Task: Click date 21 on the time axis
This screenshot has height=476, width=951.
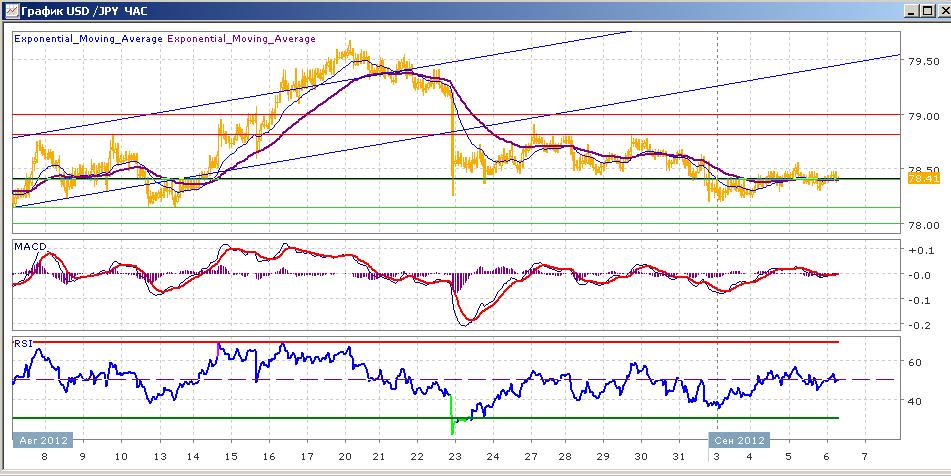Action: coord(380,457)
